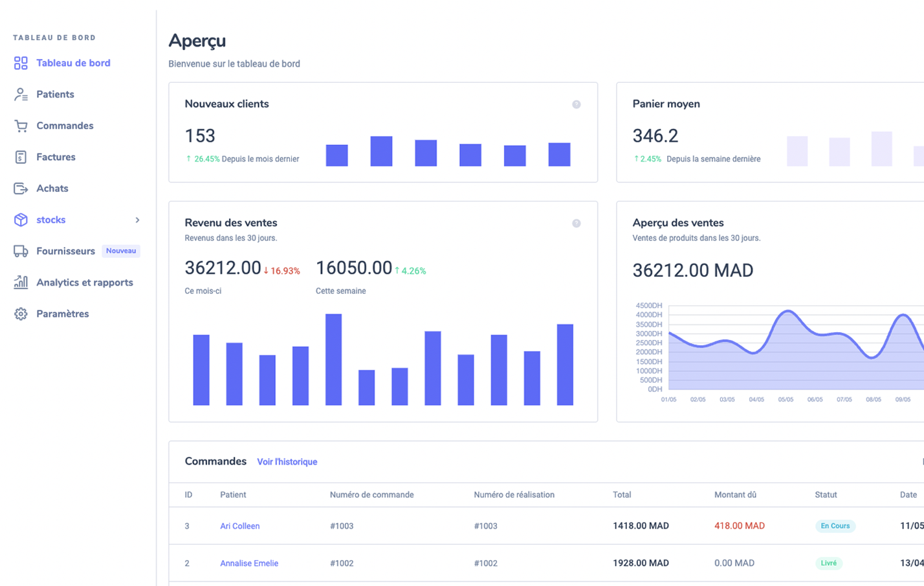Open Paramètres menu item label

(x=63, y=314)
